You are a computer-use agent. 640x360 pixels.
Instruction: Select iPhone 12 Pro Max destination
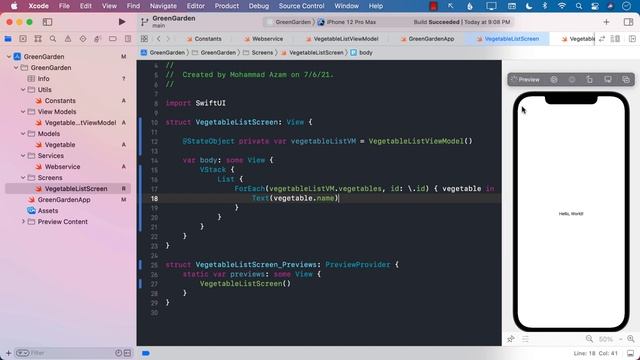347,22
